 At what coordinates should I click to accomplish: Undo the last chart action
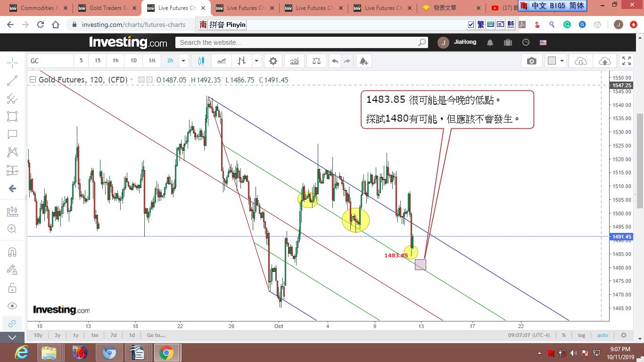pyautogui.click(x=335, y=61)
